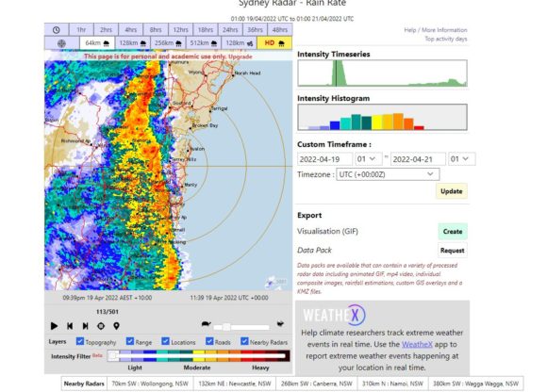Click the animation speed slider

241,327
